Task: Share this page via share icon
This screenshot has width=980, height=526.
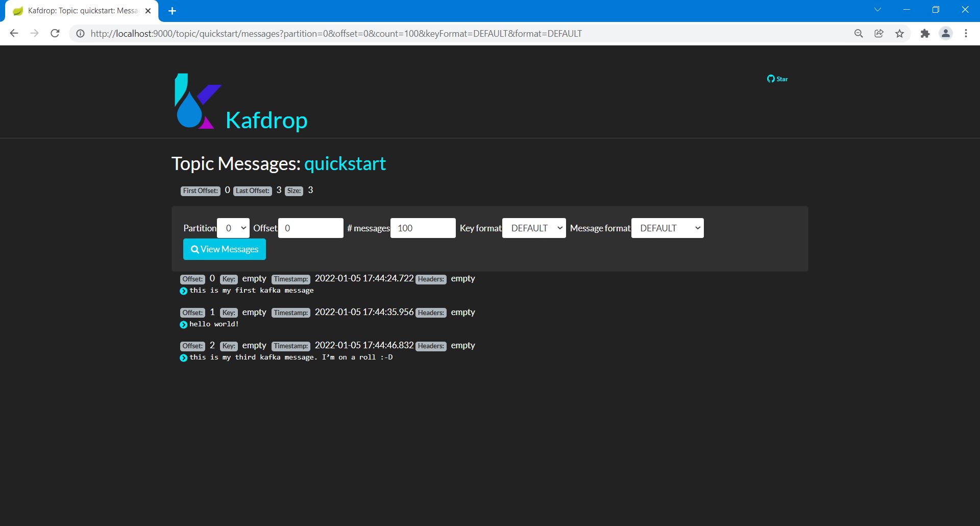Action: pyautogui.click(x=879, y=34)
